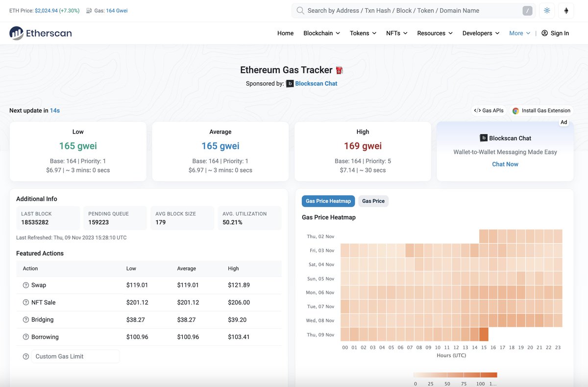588x387 pixels.
Task: Click the slash shortcut key badge
Action: click(527, 11)
